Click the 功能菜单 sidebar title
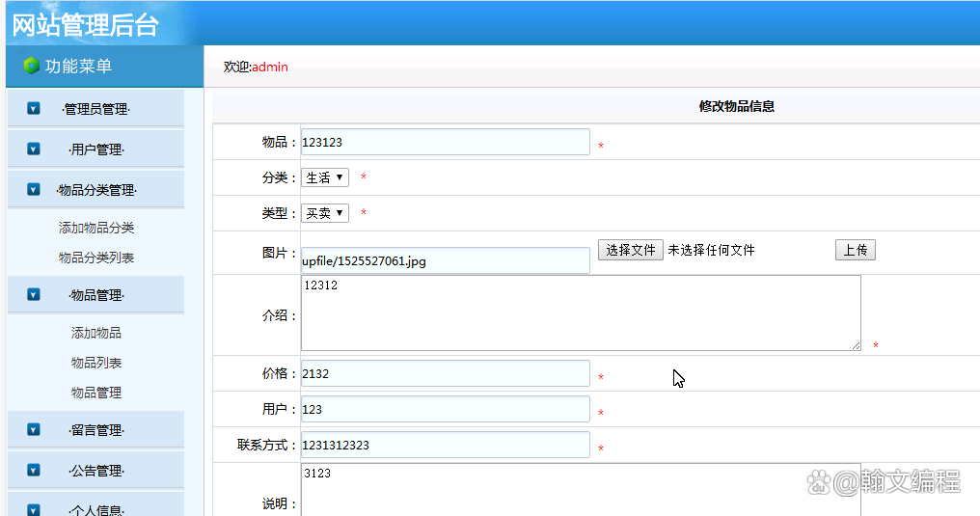 tap(79, 67)
